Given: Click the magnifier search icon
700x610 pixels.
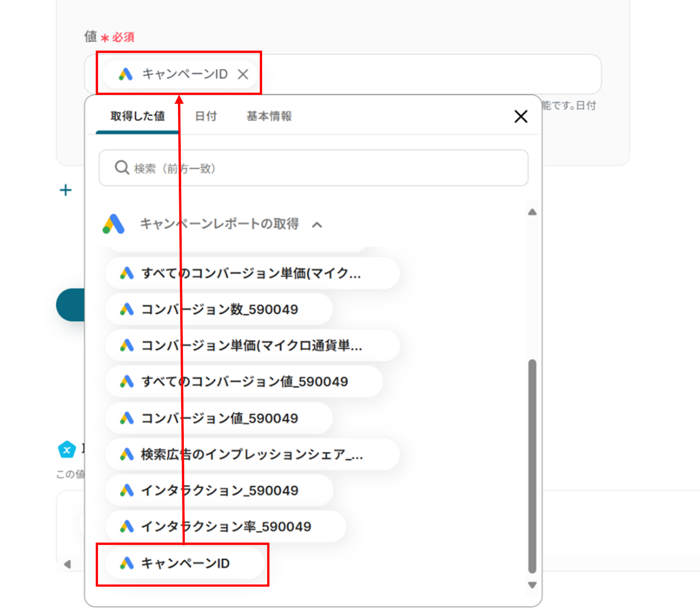Looking at the screenshot, I should coord(122,167).
